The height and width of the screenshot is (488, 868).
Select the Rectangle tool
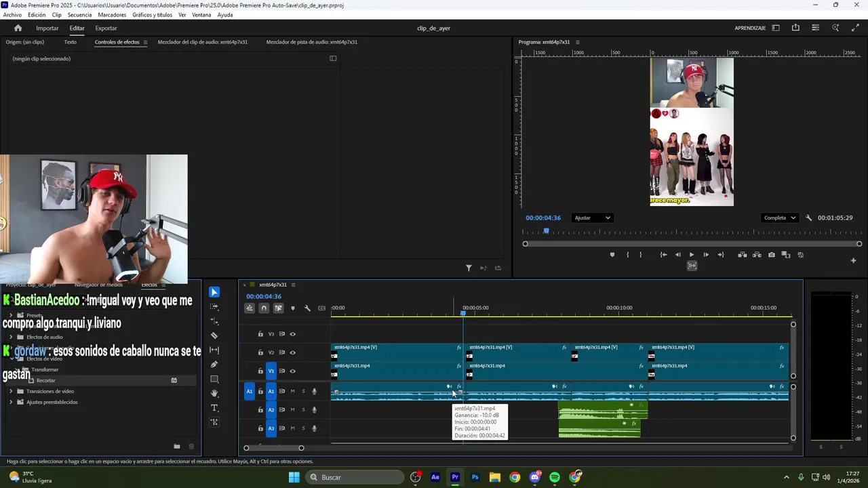[214, 379]
